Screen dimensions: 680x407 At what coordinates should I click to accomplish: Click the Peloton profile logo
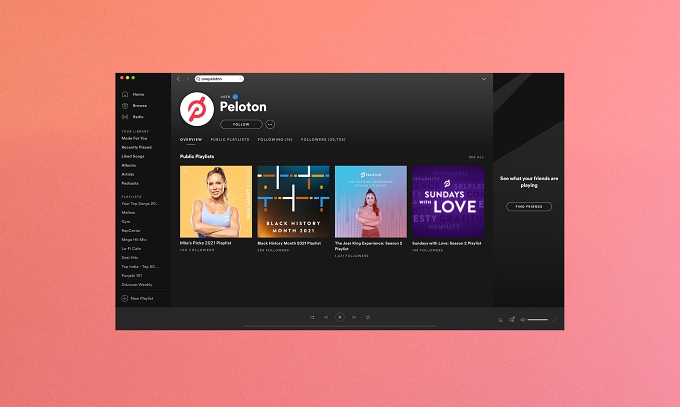(x=197, y=109)
